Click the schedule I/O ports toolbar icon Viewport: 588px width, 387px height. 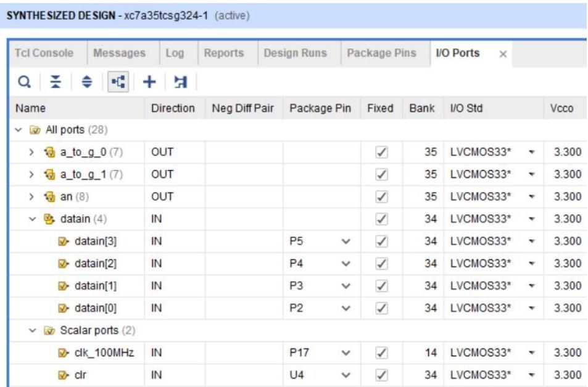(x=180, y=82)
